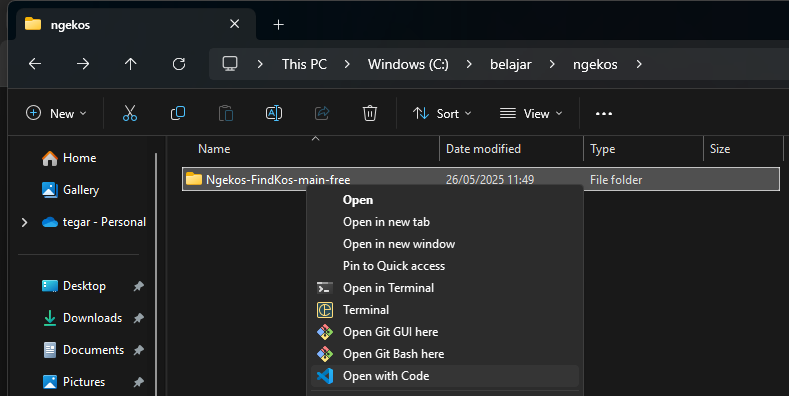This screenshot has width=789, height=396.
Task: Go up one folder level
Action: click(x=130, y=64)
